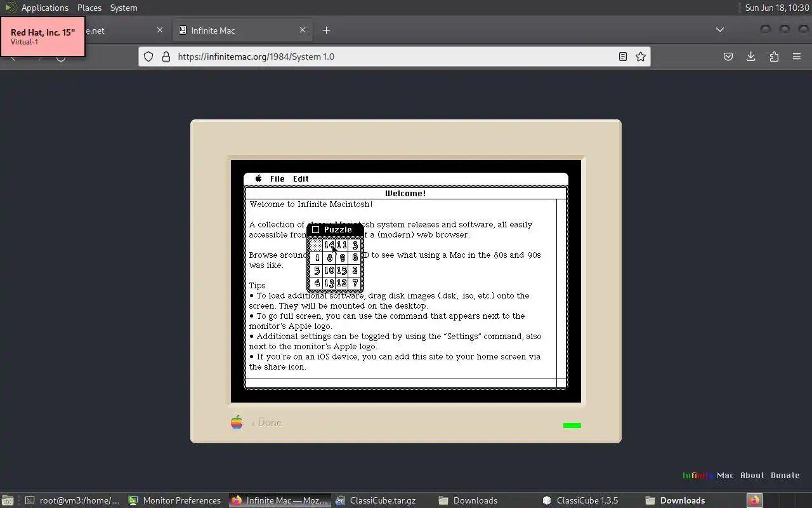Click the tracking protection shield icon
812x508 pixels.
click(x=148, y=57)
